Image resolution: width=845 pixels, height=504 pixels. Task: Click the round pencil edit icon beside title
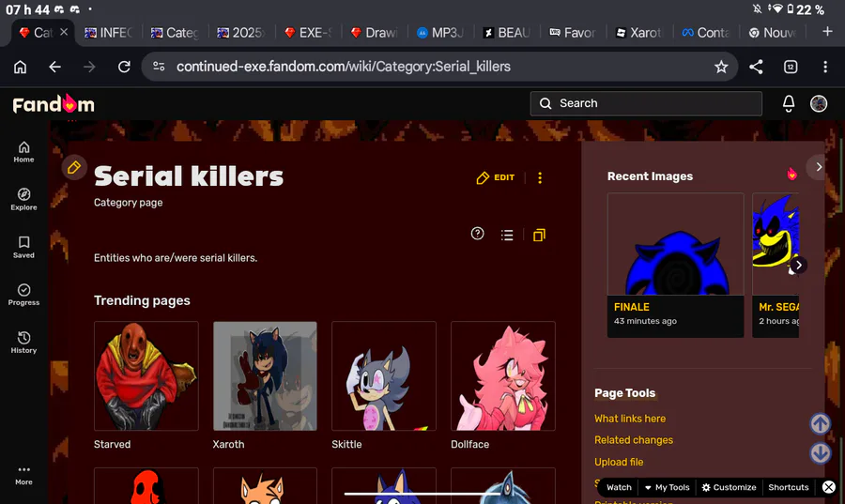[x=74, y=167]
